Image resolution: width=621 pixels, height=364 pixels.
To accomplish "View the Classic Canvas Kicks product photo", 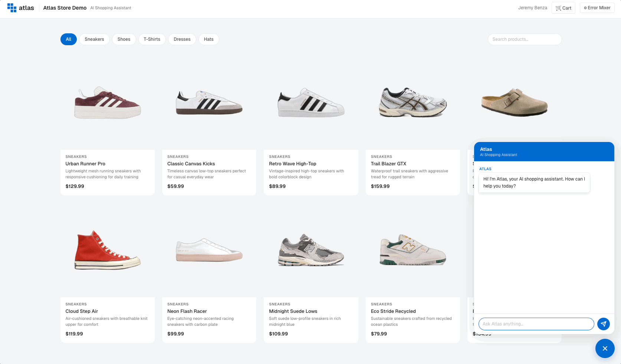I will [209, 103].
